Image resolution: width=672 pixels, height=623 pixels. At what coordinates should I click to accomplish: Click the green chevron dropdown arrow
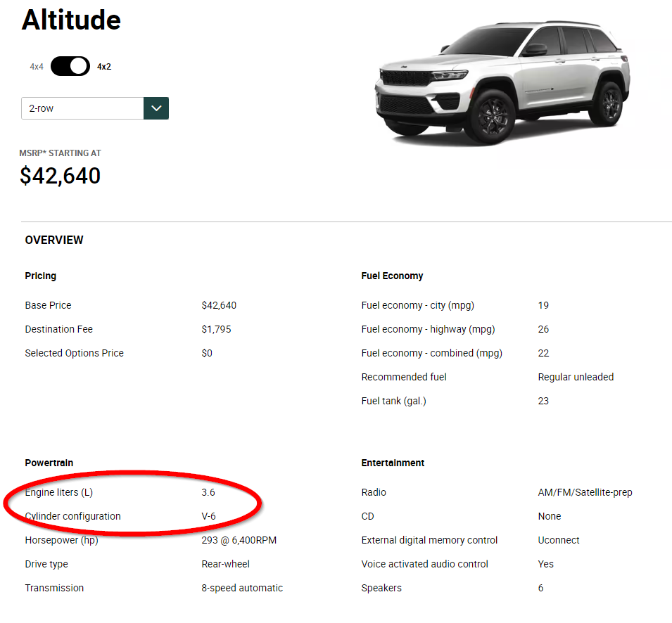156,108
